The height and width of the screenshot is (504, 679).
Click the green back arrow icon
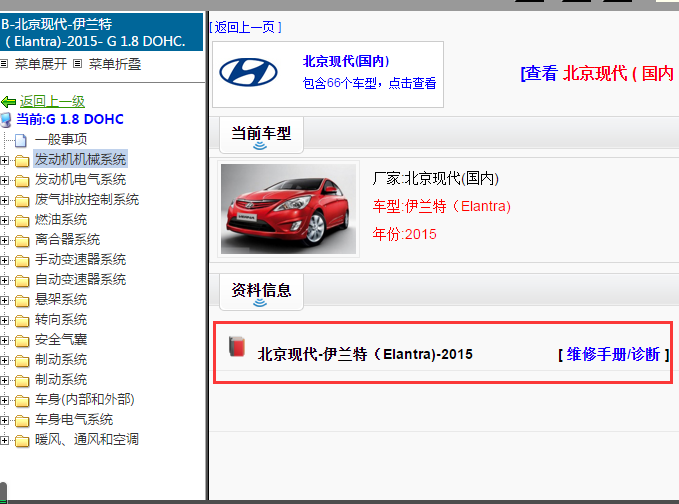(9, 102)
